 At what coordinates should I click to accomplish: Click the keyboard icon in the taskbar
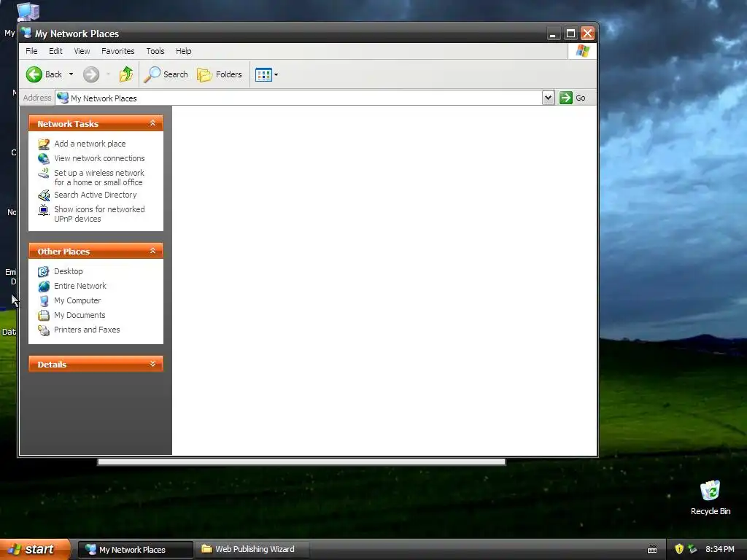pyautogui.click(x=652, y=550)
